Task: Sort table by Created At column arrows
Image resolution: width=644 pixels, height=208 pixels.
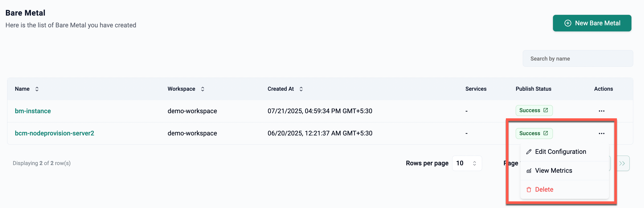Action: pyautogui.click(x=301, y=89)
